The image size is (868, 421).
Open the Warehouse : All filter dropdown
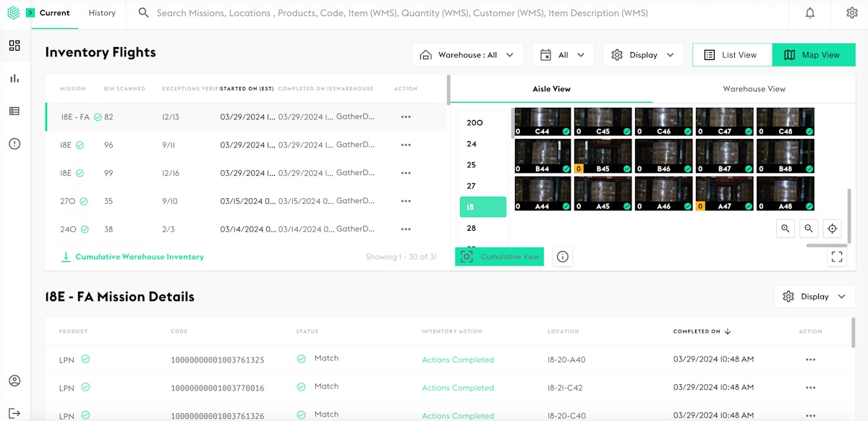tap(467, 54)
